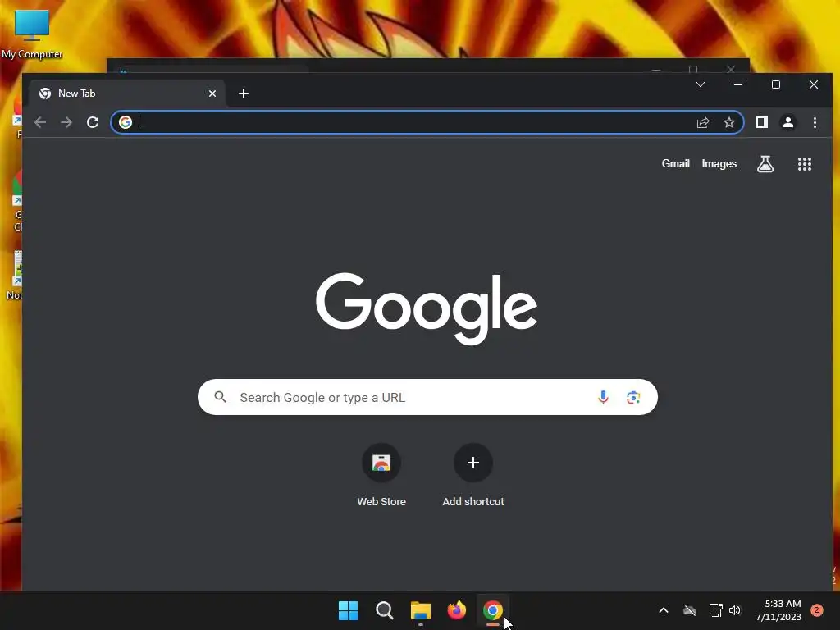Share this page icon in address bar

point(703,123)
